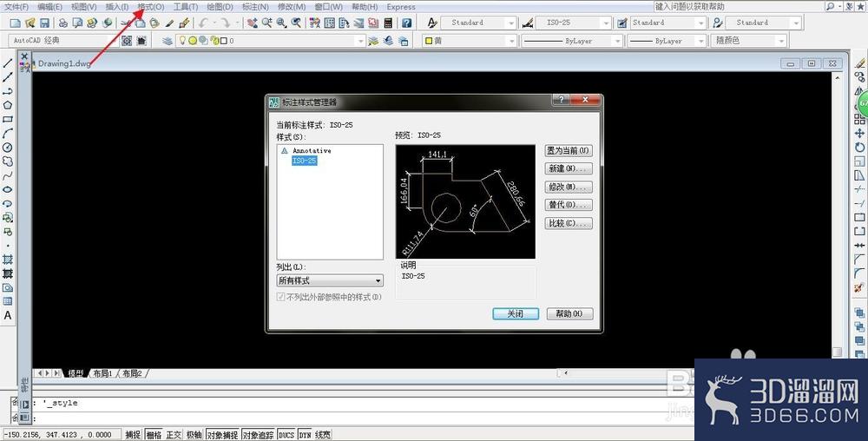The image size is (868, 441).
Task: Open the QuickCalc calculator icon
Action: pos(388,23)
